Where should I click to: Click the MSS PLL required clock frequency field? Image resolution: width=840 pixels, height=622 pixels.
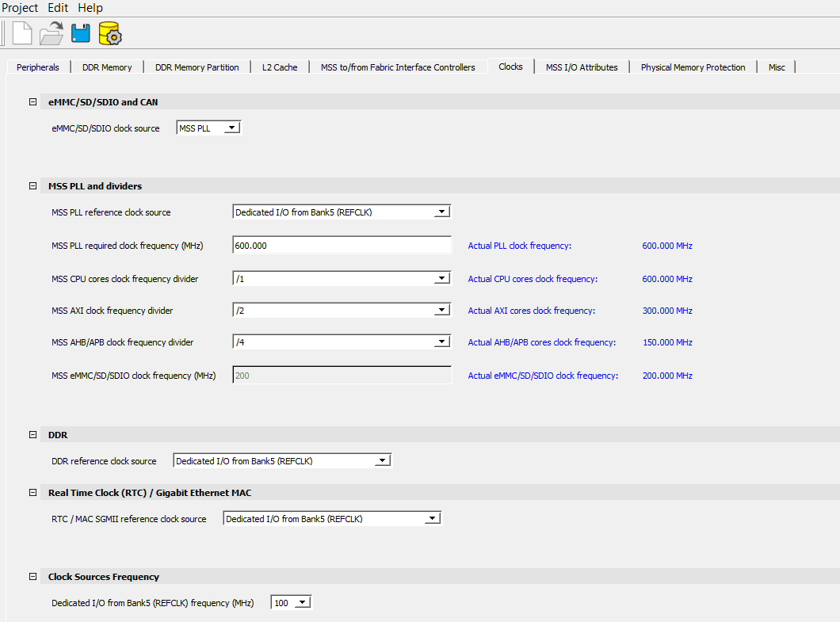pyautogui.click(x=342, y=246)
